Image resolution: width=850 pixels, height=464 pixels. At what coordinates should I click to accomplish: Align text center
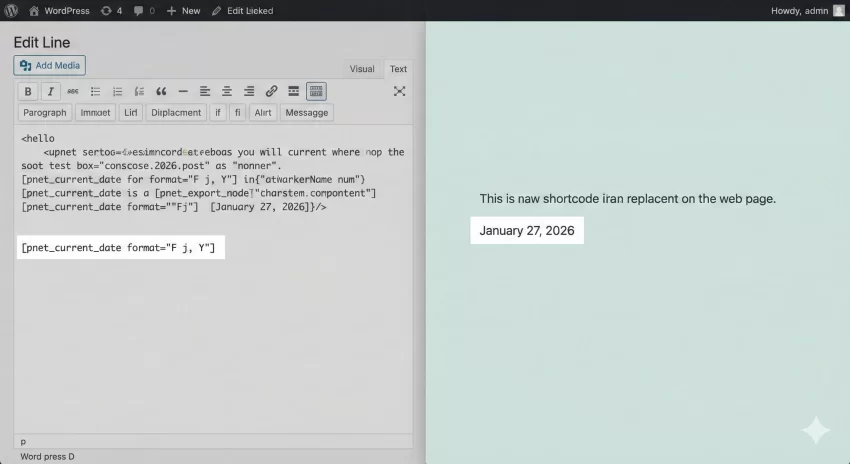point(227,92)
